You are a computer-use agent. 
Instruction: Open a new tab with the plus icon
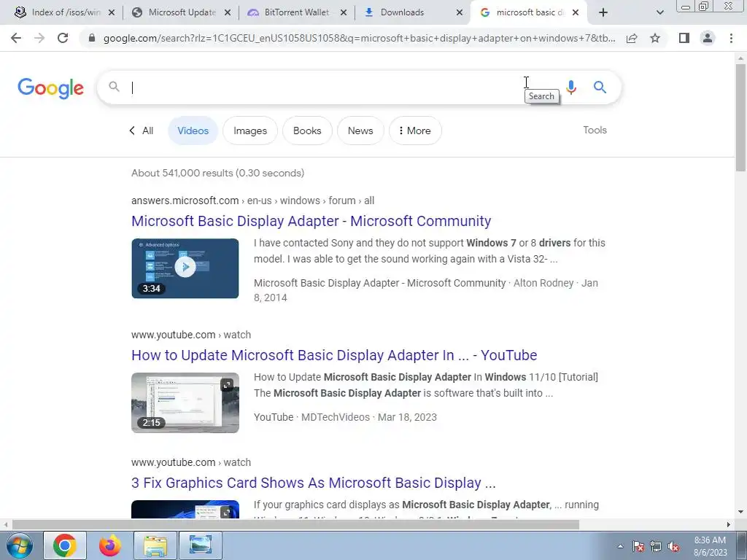[603, 12]
